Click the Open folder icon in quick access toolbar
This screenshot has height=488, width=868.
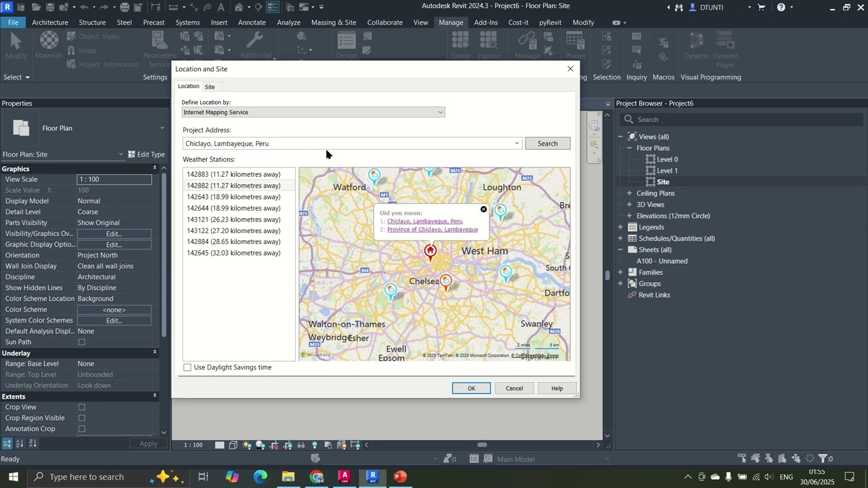tap(35, 7)
